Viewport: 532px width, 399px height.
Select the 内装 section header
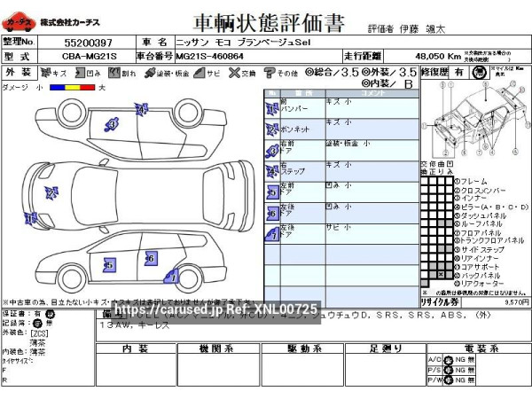[x=136, y=348]
